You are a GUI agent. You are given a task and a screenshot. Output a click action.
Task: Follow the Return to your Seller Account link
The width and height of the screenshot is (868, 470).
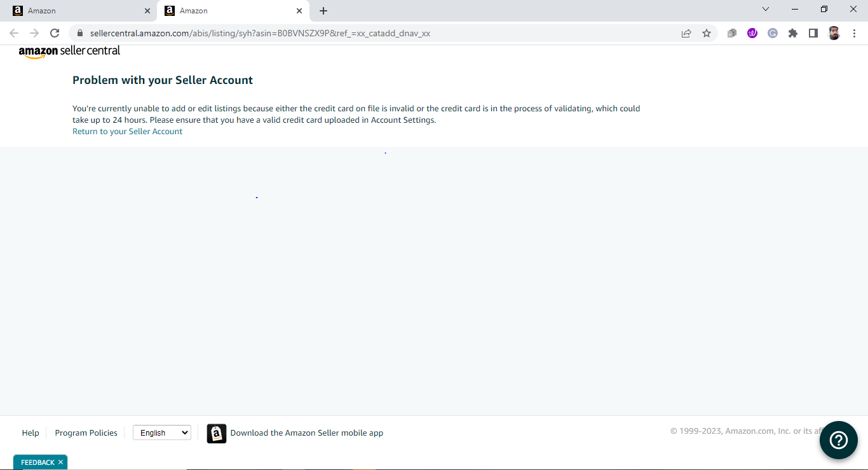pyautogui.click(x=127, y=131)
